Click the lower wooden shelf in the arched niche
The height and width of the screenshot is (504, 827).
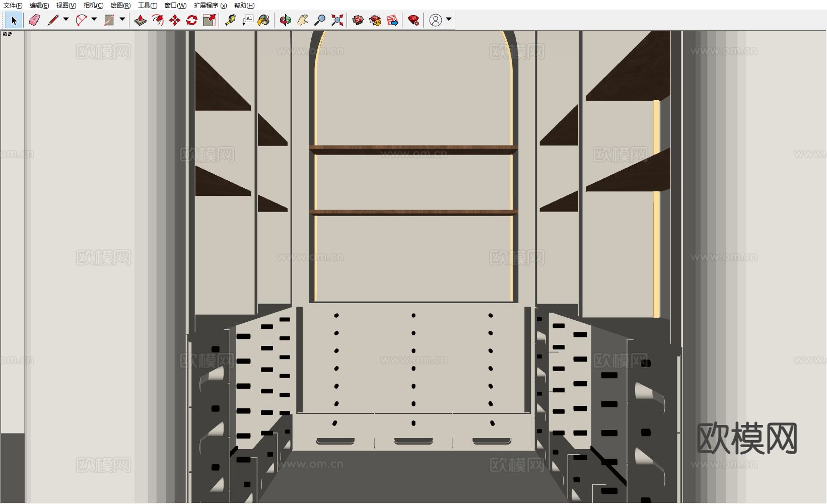(413, 212)
